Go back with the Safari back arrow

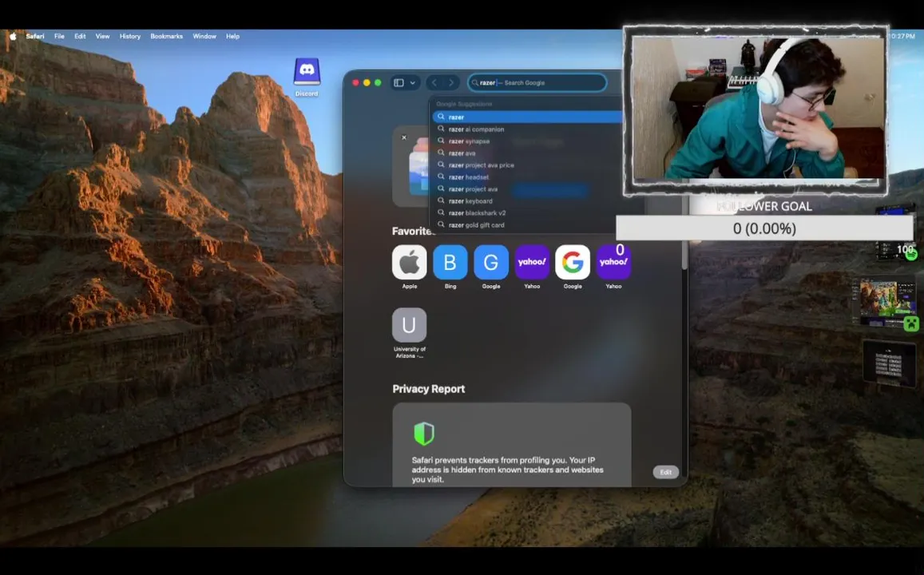(434, 83)
